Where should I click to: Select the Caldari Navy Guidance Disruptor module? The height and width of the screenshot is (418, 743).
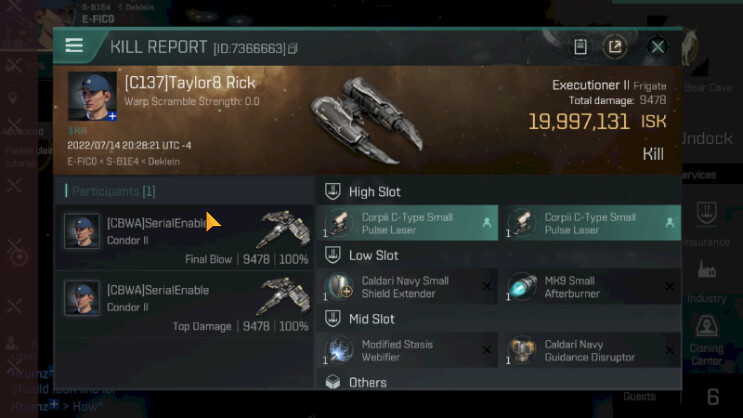[590, 350]
